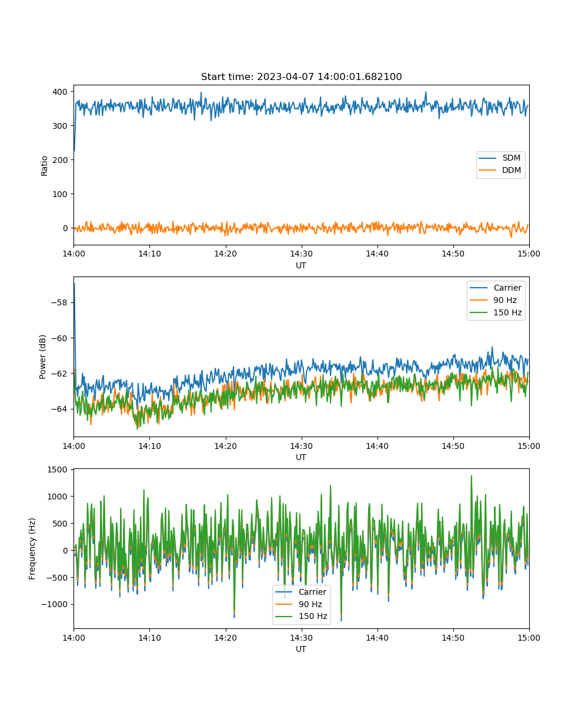
Task: Click the "Ratio" y-axis label
Action: tap(45, 165)
